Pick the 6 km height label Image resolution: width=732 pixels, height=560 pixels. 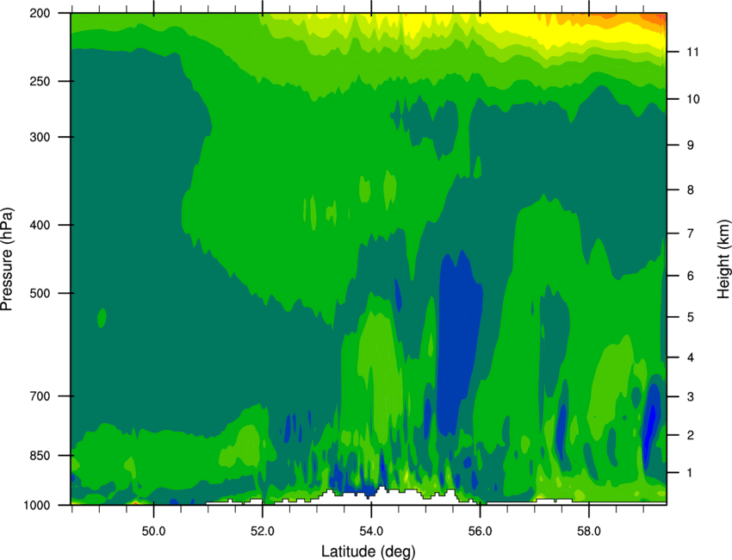click(690, 276)
